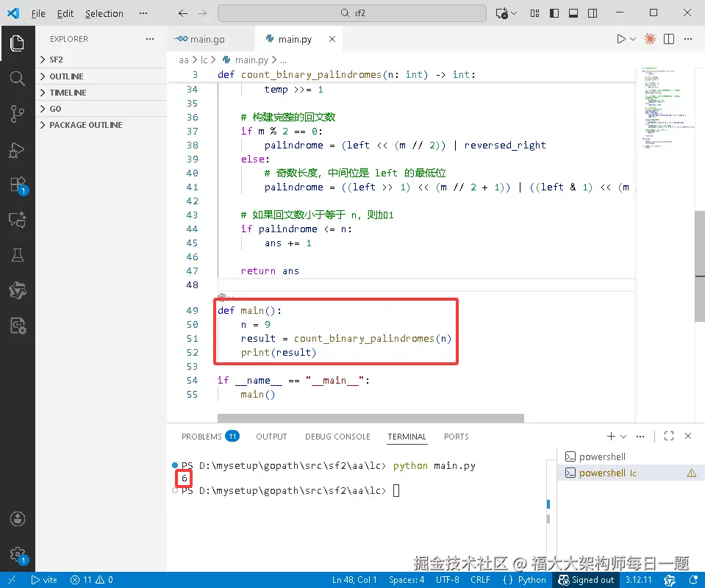
Task: Expand the PACKAGE OUTLINE section
Action: 101,125
